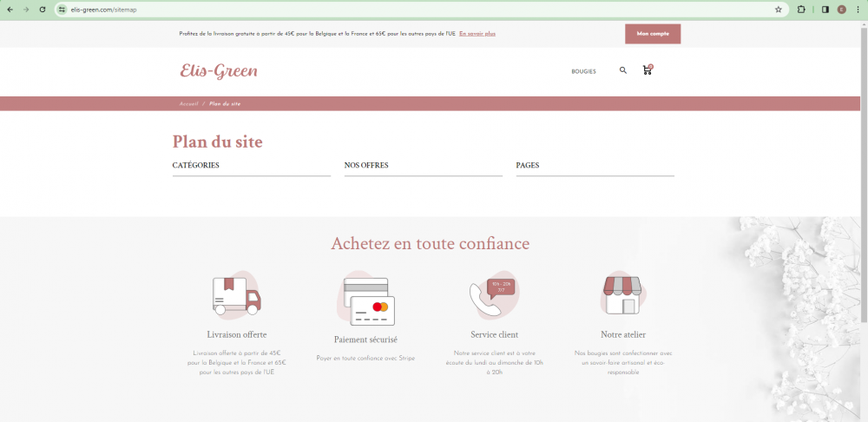Click the Service client title
Image resolution: width=868 pixels, height=422 pixels.
[x=495, y=334]
